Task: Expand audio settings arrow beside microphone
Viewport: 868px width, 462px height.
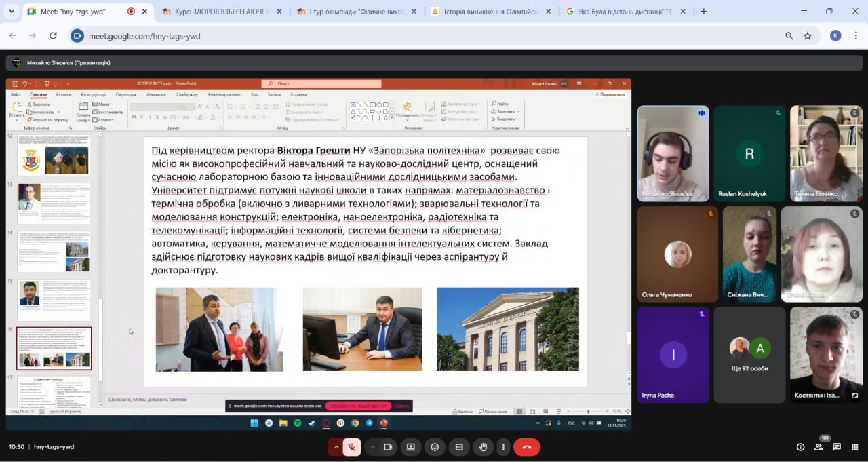Action: coord(336,447)
